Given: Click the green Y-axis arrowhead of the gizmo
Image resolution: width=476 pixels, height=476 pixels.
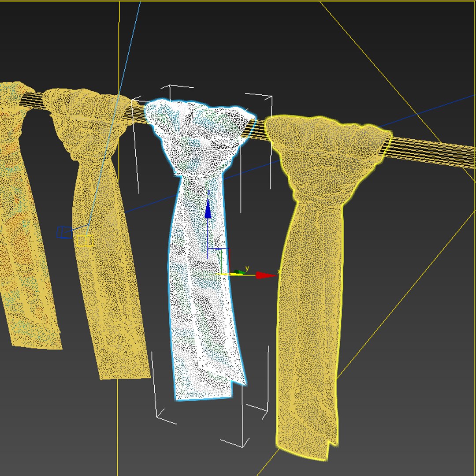Looking at the screenshot, I should (239, 272).
